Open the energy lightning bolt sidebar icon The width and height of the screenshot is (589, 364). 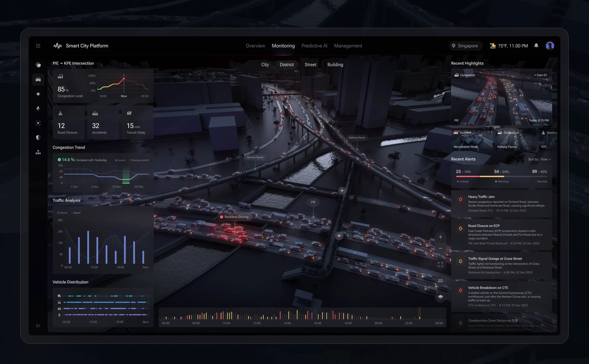click(38, 108)
